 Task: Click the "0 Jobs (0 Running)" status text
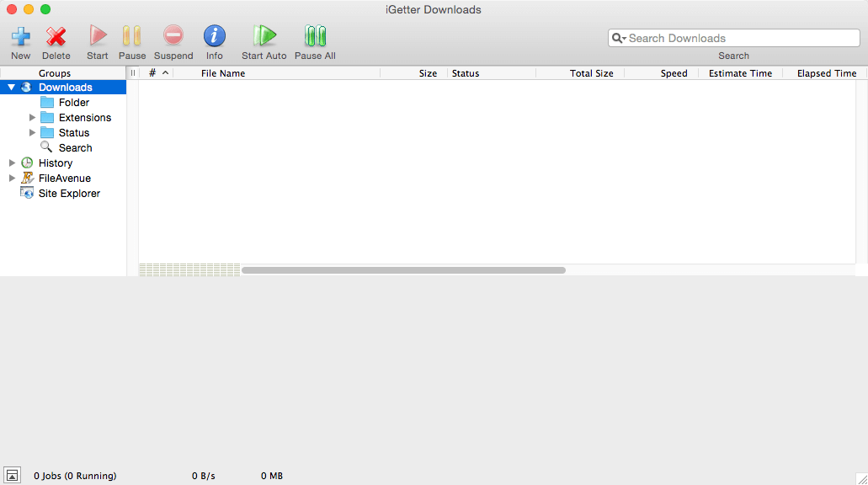coord(75,476)
